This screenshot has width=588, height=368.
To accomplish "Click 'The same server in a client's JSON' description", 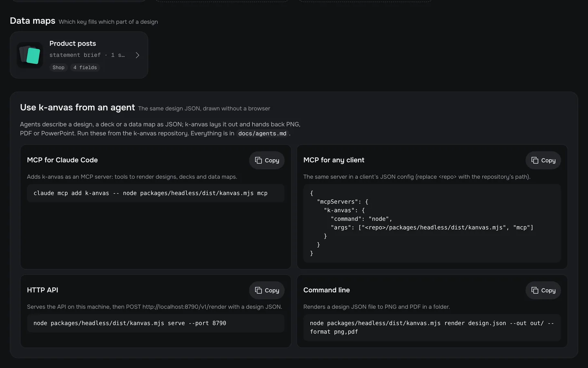I will (x=417, y=177).
